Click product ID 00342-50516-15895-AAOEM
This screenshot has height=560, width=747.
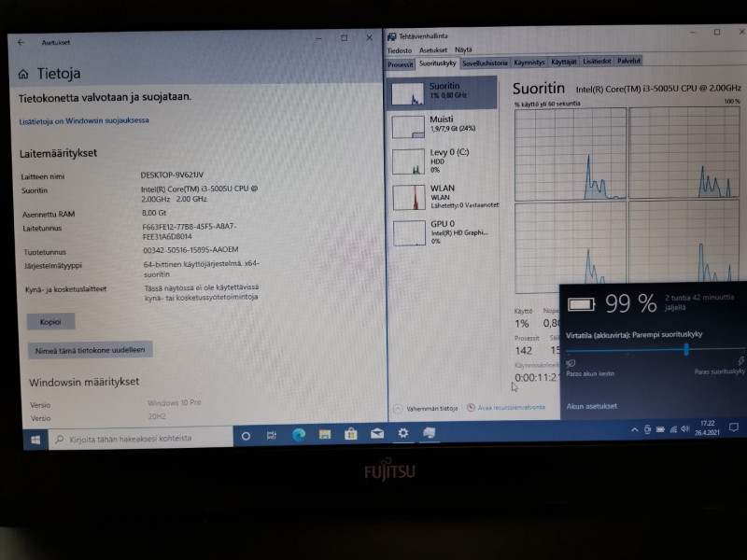tap(190, 250)
